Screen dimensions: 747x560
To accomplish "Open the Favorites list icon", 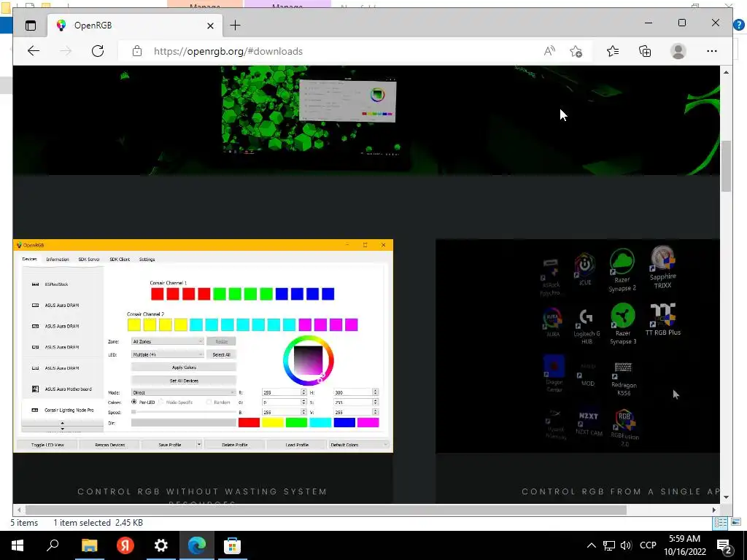I will click(x=613, y=51).
